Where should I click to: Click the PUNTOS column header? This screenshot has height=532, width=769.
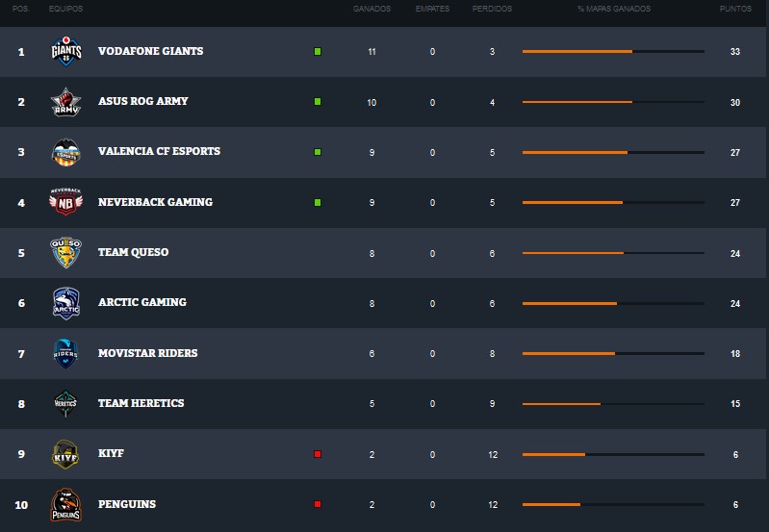(735, 9)
